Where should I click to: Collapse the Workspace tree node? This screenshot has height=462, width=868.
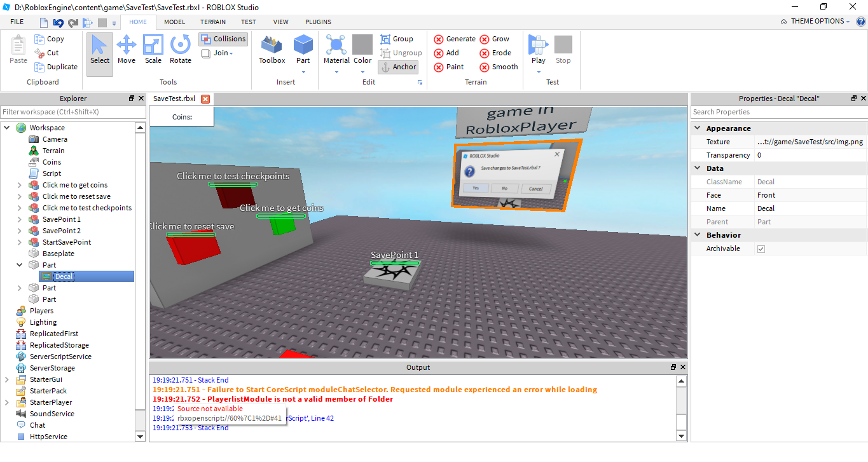(7, 128)
